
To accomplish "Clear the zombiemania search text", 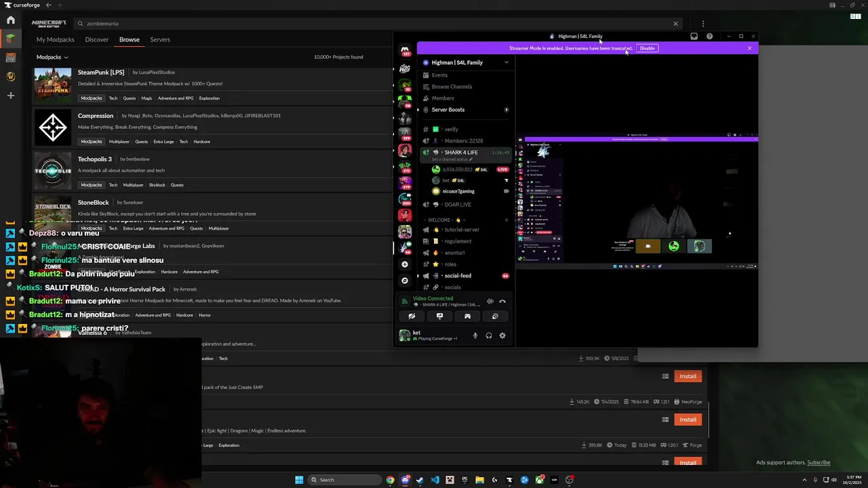I will coord(675,24).
